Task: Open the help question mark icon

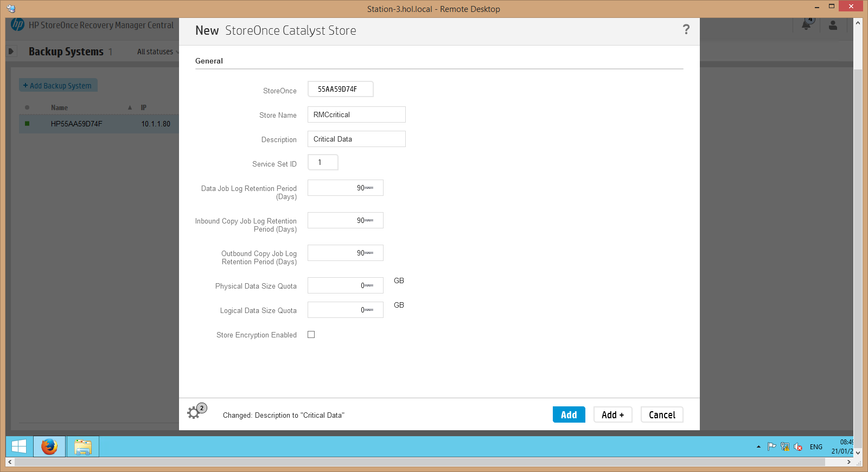Action: pyautogui.click(x=686, y=29)
